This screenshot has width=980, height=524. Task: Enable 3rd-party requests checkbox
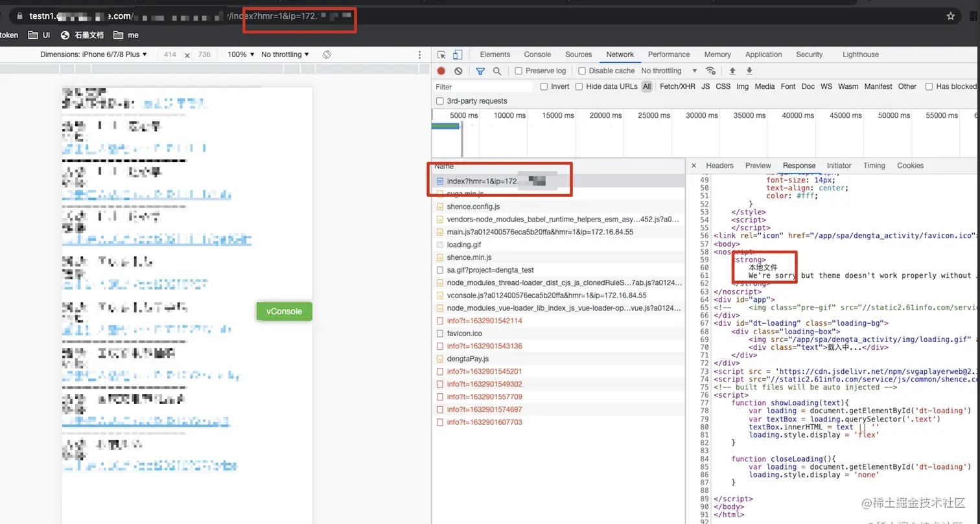tap(440, 101)
